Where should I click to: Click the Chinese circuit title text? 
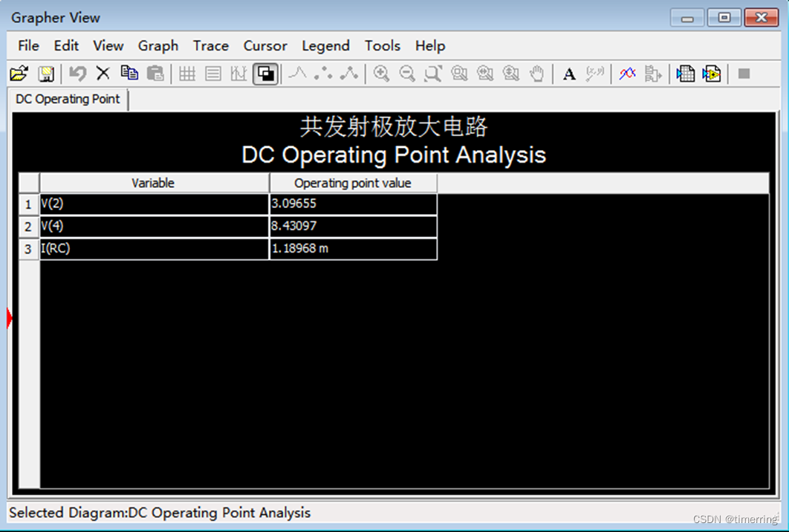394,126
